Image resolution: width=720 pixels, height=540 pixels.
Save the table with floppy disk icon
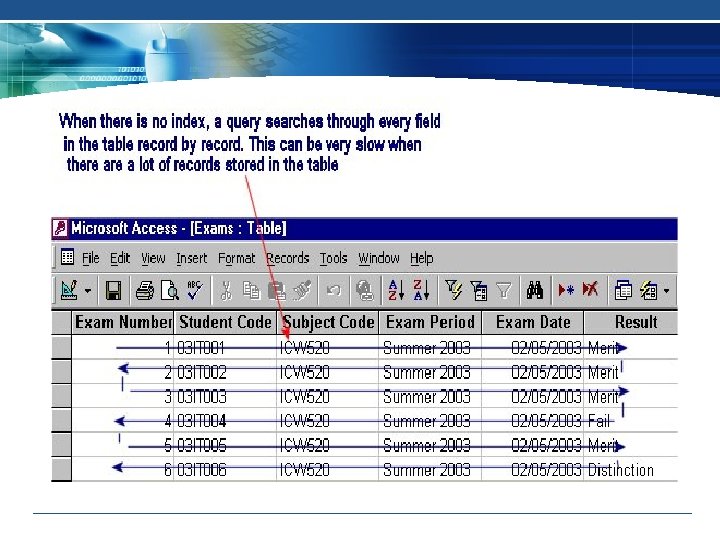click(x=113, y=291)
